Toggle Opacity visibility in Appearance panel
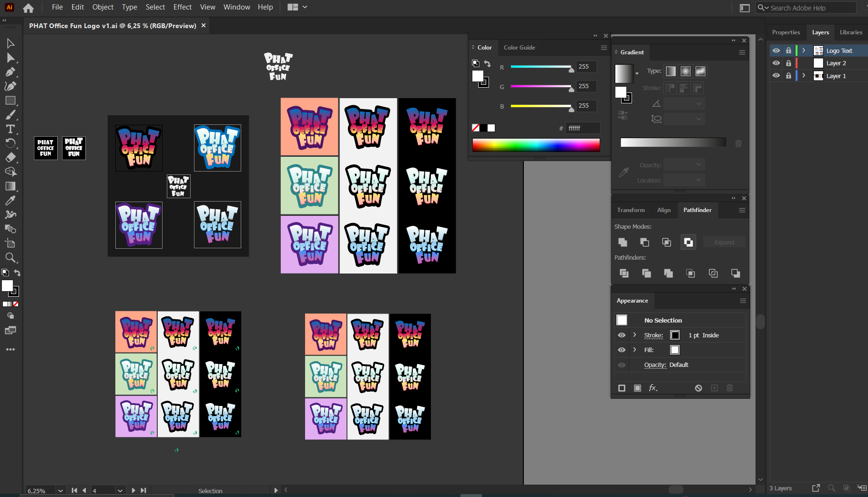Image resolution: width=868 pixels, height=497 pixels. pyautogui.click(x=622, y=365)
